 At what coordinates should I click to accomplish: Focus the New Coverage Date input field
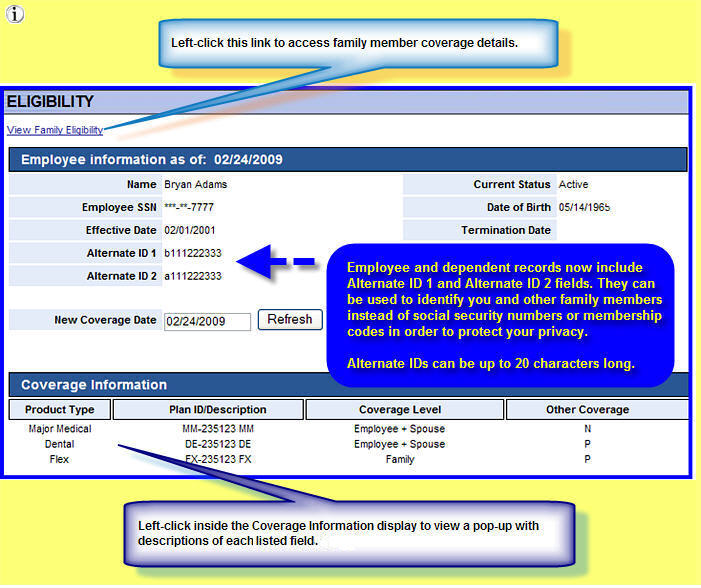[207, 321]
